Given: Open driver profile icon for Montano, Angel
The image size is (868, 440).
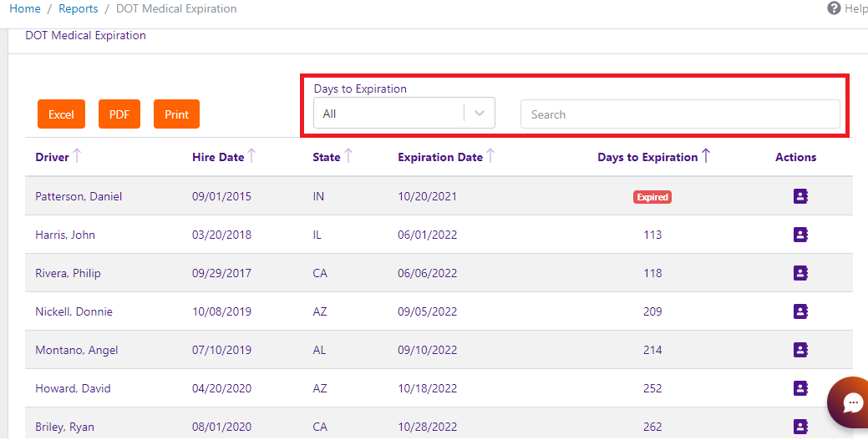Looking at the screenshot, I should click(800, 350).
